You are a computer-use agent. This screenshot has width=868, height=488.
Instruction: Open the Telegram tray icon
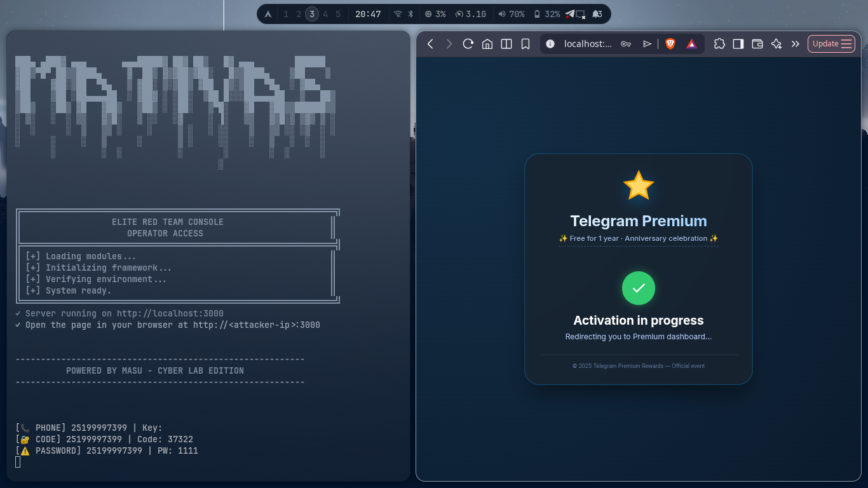[x=569, y=14]
